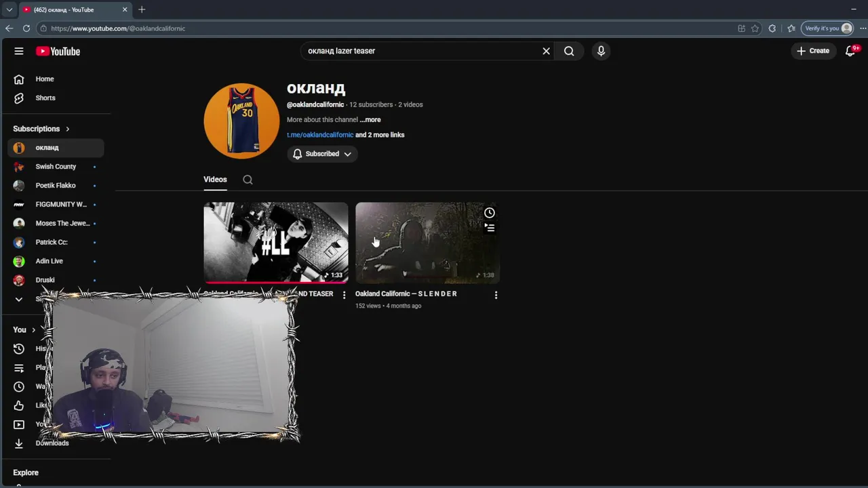Open 'and 2 more links'

(x=380, y=135)
